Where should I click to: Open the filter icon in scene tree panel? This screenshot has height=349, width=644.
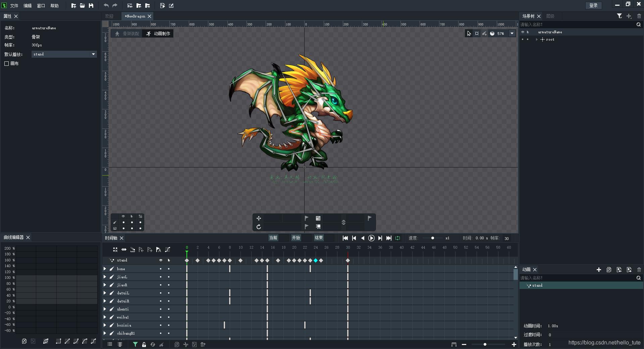tap(620, 16)
